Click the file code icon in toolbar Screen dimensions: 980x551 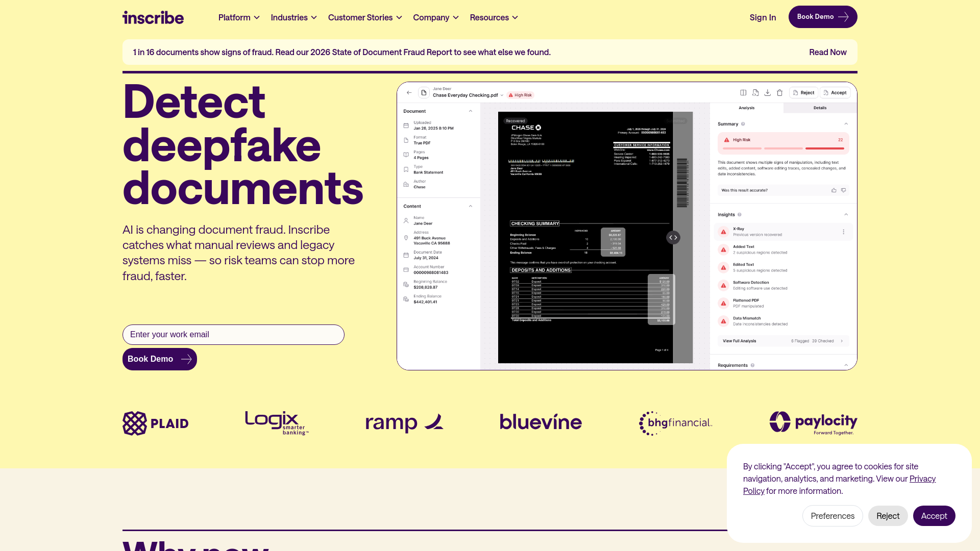[x=755, y=93]
